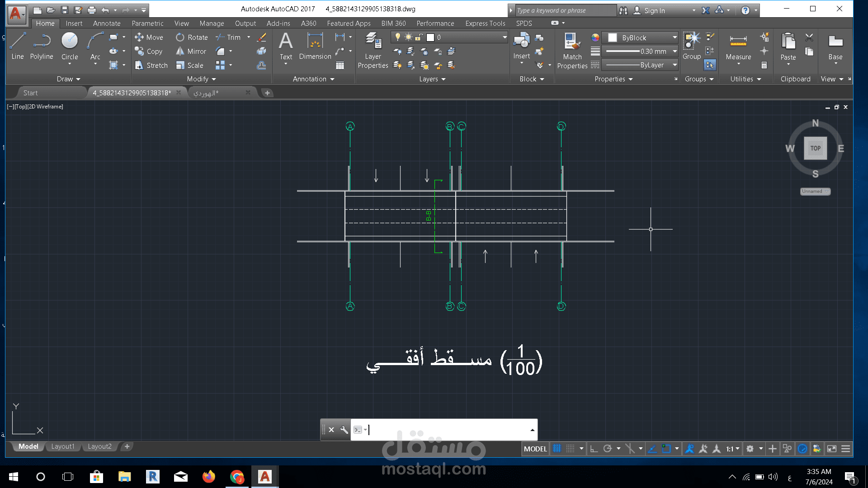Open the ByBlock color dropdown
Image resolution: width=868 pixels, height=488 pixels.
(x=640, y=38)
